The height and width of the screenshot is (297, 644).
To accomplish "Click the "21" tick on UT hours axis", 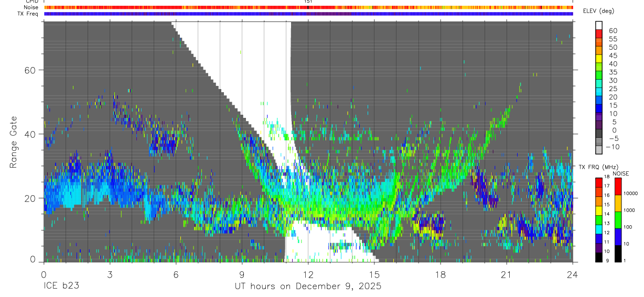I will click(x=507, y=274).
